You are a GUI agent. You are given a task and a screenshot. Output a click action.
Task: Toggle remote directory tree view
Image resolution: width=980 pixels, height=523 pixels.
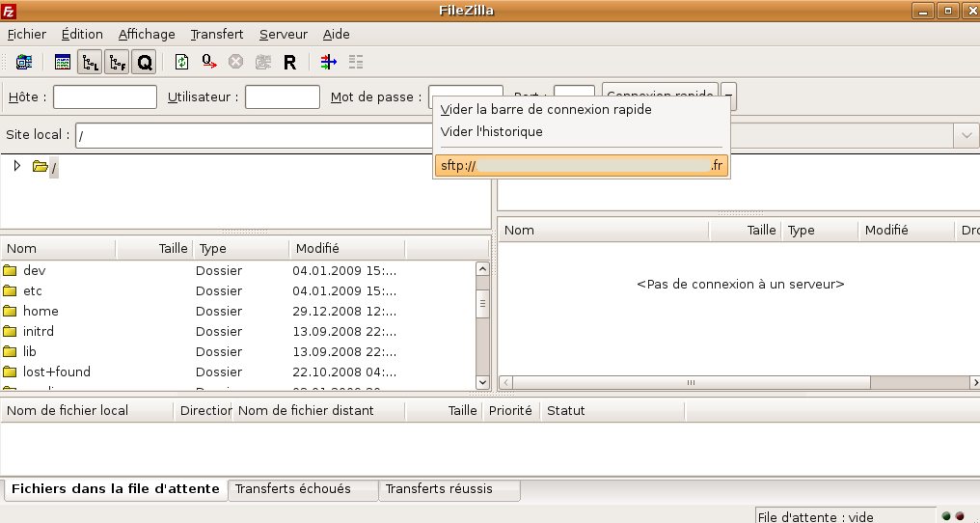[117, 63]
